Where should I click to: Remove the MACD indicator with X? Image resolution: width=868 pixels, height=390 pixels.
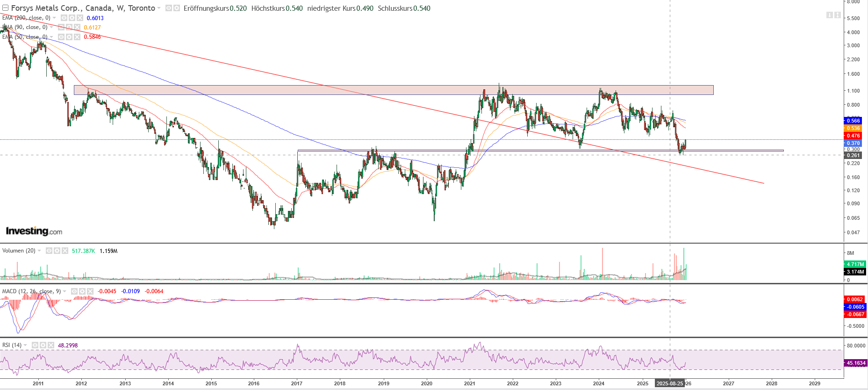coord(90,291)
